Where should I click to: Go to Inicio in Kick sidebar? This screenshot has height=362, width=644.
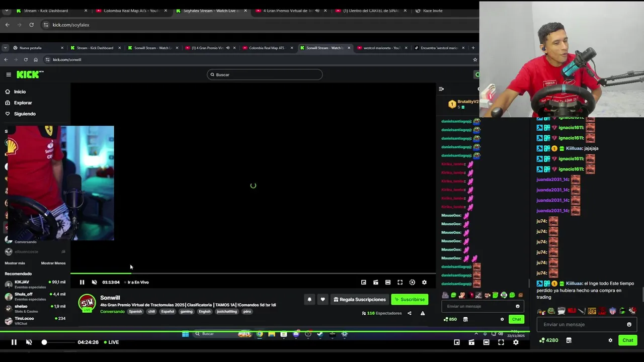tap(15, 92)
